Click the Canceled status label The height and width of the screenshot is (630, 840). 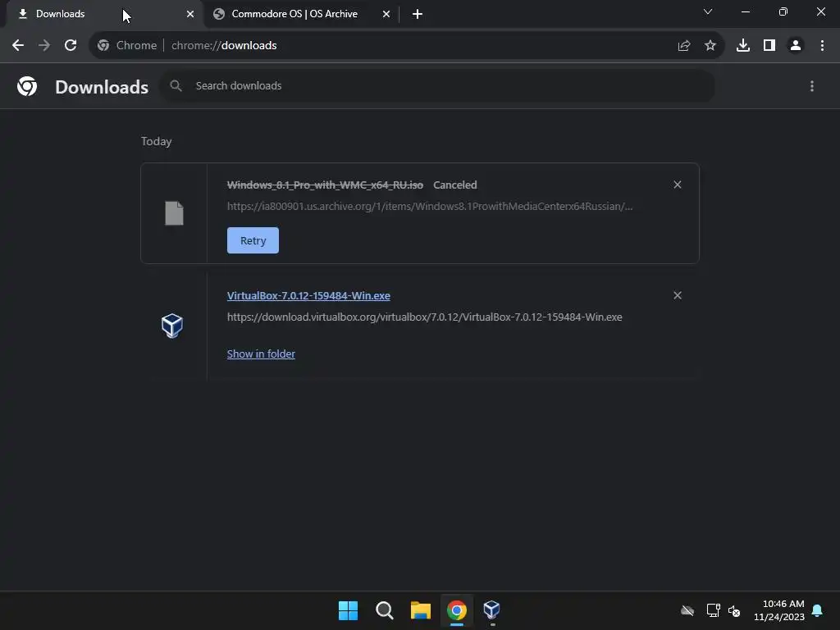pos(454,185)
